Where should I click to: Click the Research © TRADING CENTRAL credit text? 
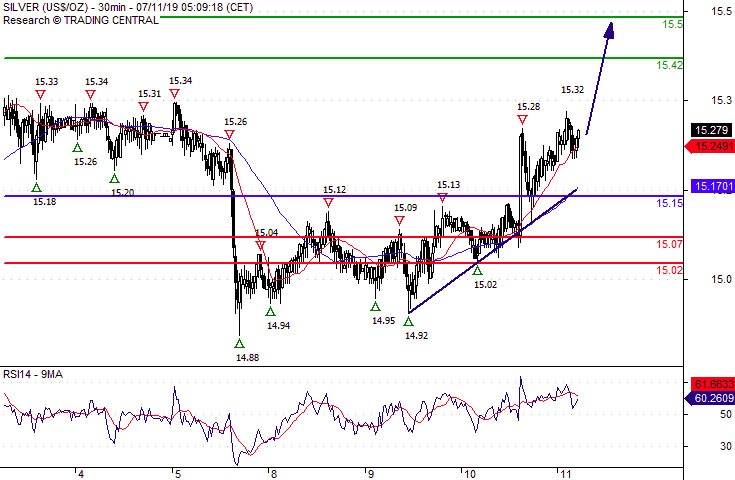[81, 20]
